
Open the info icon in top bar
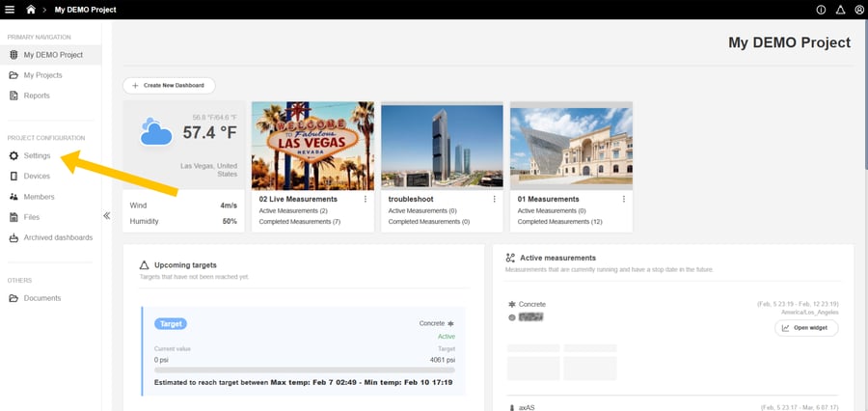pyautogui.click(x=821, y=10)
